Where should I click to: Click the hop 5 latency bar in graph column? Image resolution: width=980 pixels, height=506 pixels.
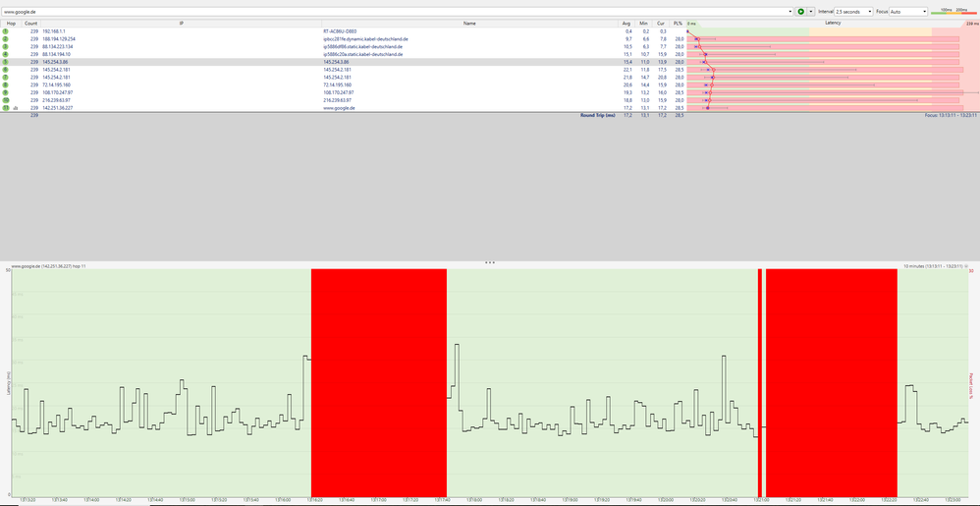(823, 62)
